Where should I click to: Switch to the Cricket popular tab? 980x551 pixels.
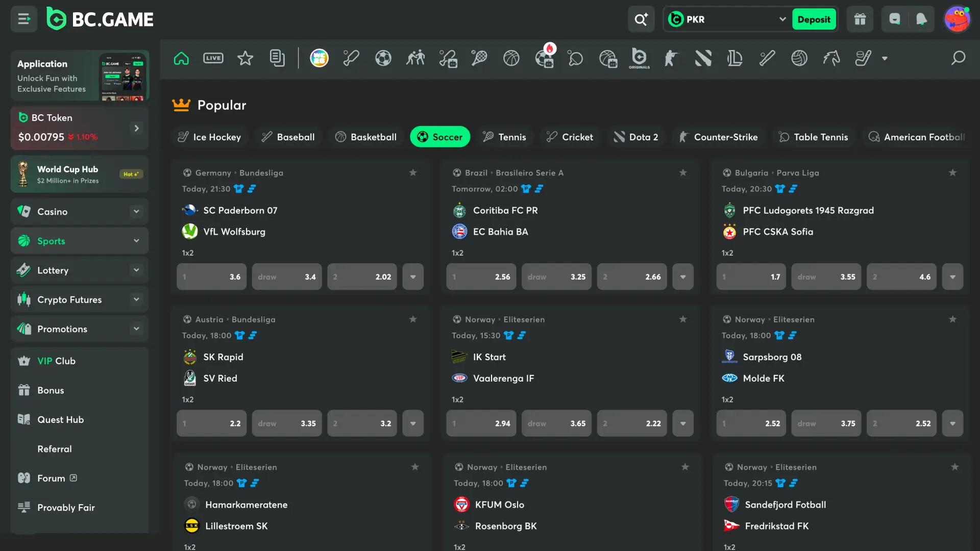tap(570, 137)
